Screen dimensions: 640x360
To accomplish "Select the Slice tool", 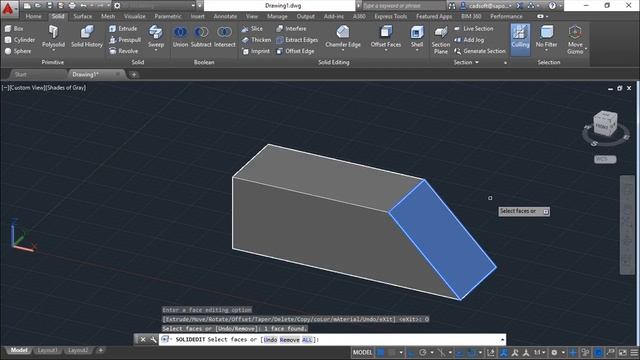I will click(252, 29).
